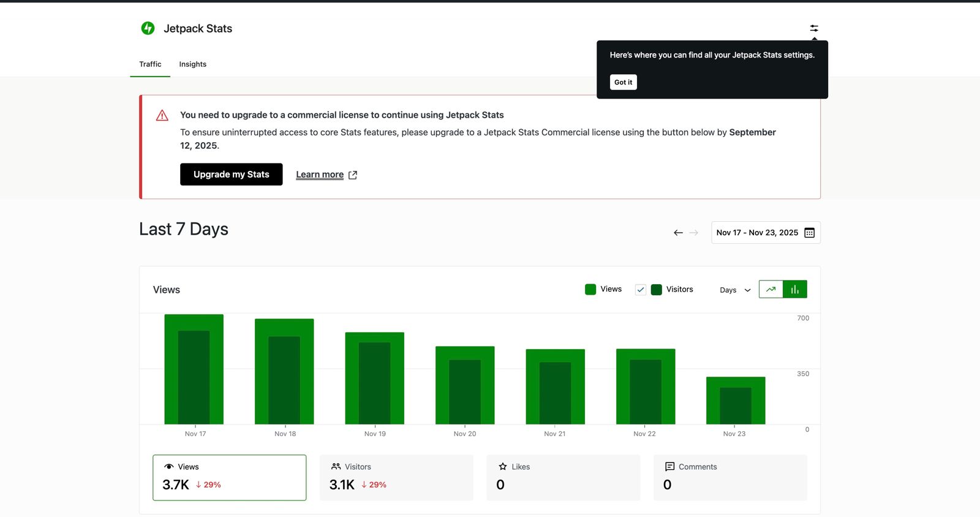Open the Traffic tab
The width and height of the screenshot is (980, 517).
click(150, 64)
